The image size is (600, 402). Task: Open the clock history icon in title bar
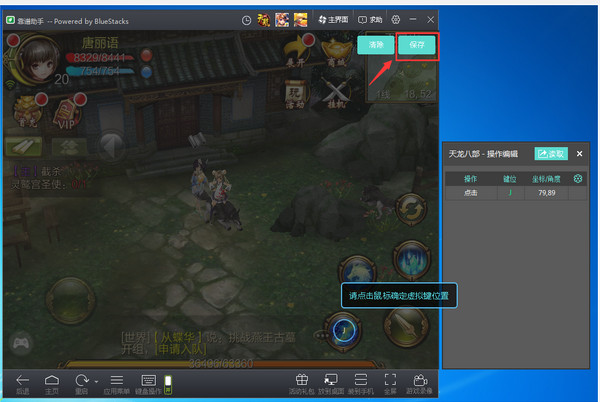246,20
